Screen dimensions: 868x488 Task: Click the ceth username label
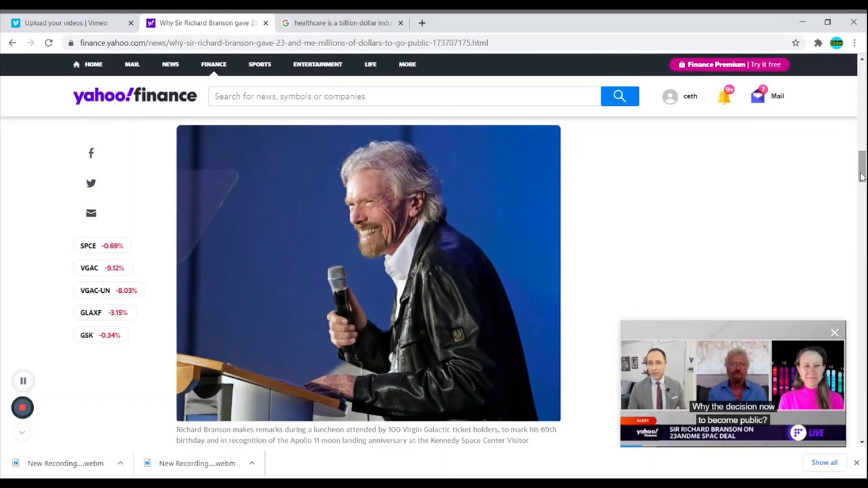[690, 96]
